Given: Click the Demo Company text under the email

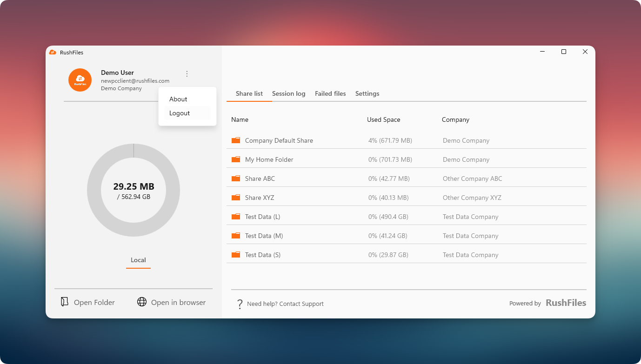Looking at the screenshot, I should [121, 88].
